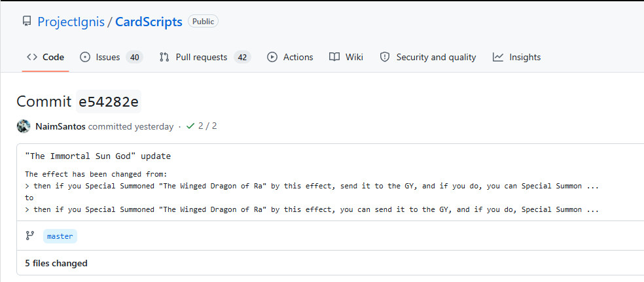This screenshot has width=644, height=282.
Task: Open the CardScripts repository link
Action: tap(149, 22)
